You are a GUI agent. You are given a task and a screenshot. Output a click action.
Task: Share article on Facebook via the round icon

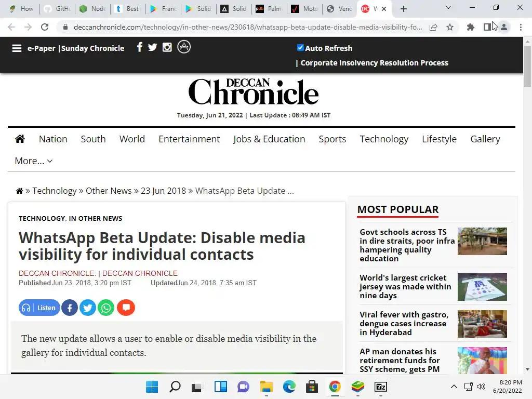tap(70, 308)
